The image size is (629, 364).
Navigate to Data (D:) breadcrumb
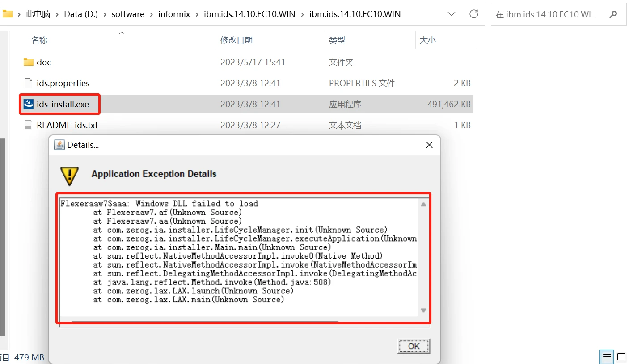click(x=81, y=14)
